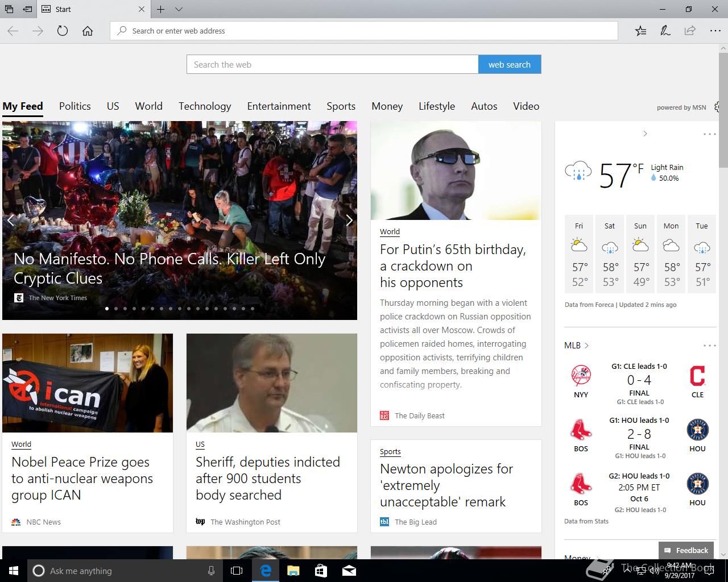Open Putin 65th birthday article
The width and height of the screenshot is (728, 582).
coord(453,266)
